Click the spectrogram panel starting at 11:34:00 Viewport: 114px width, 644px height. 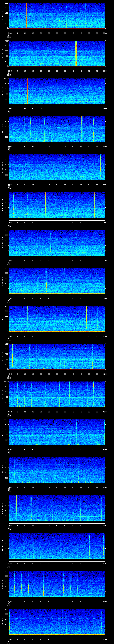57,129
